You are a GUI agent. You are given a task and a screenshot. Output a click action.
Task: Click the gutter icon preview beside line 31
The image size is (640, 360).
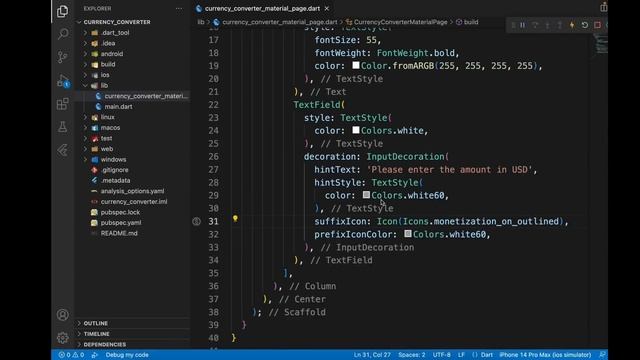196,222
